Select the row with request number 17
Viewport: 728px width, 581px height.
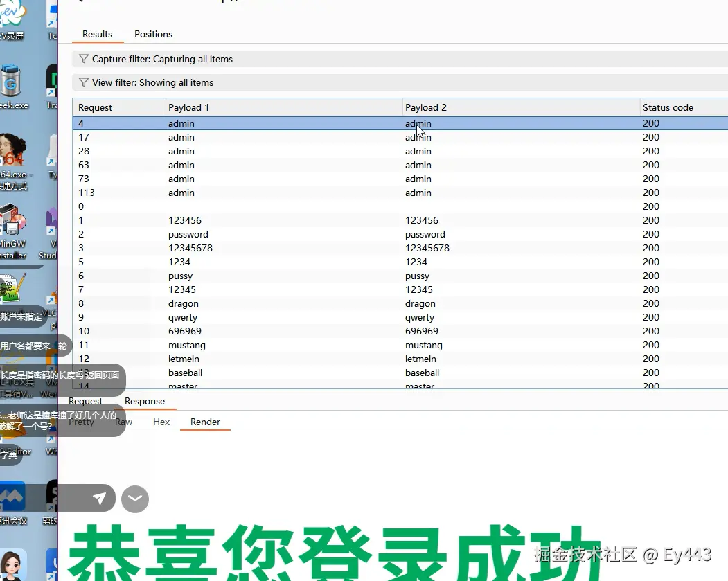[x=400, y=137]
